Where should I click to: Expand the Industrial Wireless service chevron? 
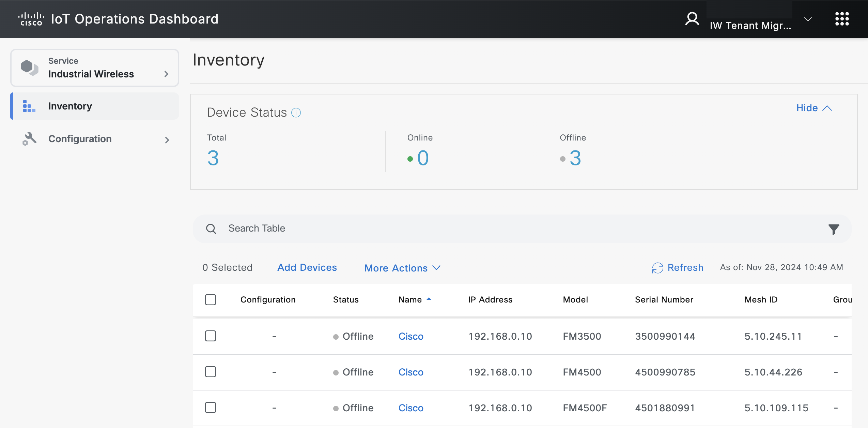[167, 74]
